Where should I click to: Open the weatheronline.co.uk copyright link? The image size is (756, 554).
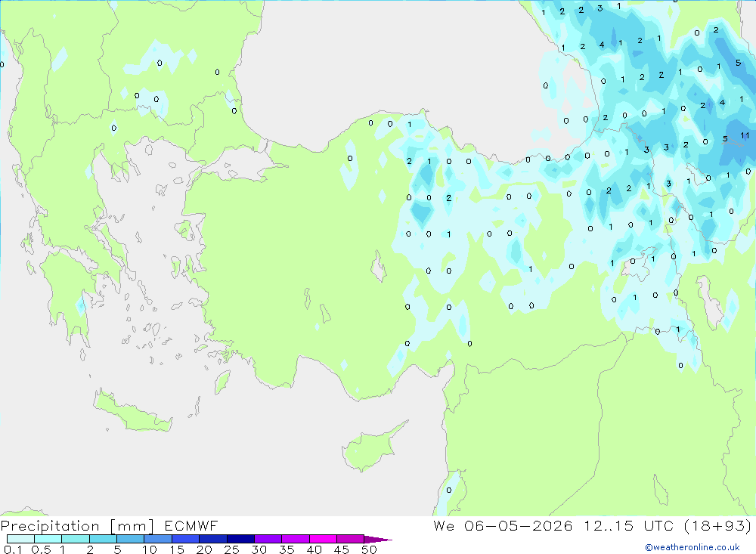pos(692,547)
